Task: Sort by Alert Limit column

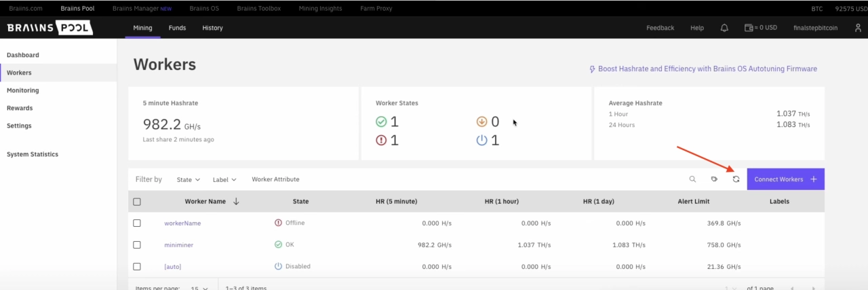Action: (x=694, y=202)
